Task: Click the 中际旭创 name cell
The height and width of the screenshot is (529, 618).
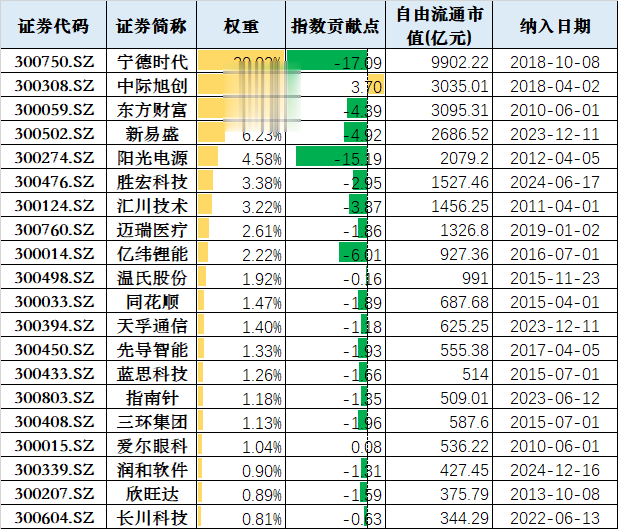Action: click(x=152, y=86)
